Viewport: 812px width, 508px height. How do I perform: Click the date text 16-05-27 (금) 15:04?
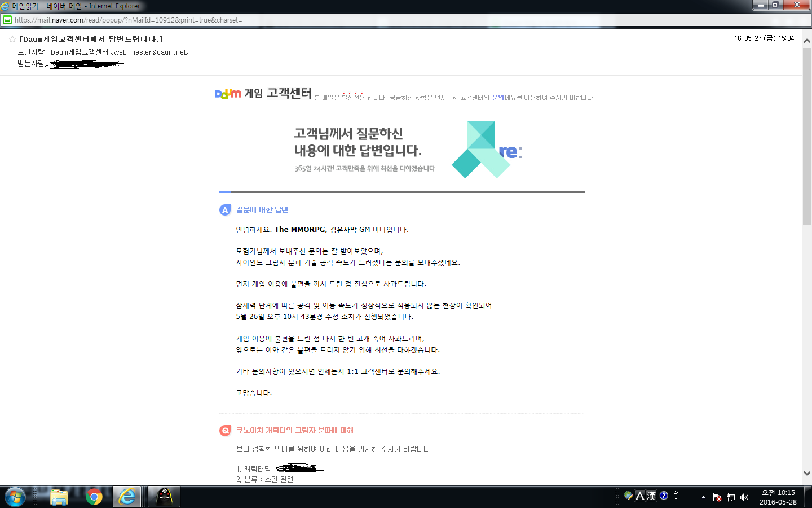764,38
